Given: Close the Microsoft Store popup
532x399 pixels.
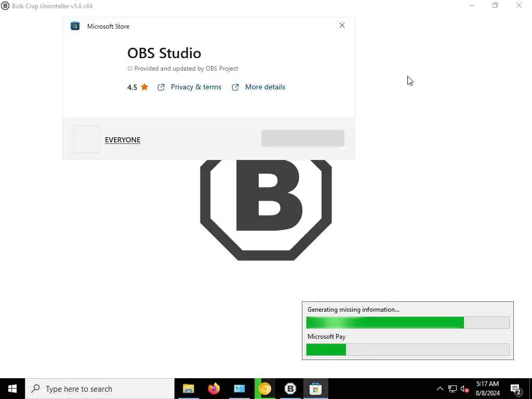Looking at the screenshot, I should [x=342, y=25].
